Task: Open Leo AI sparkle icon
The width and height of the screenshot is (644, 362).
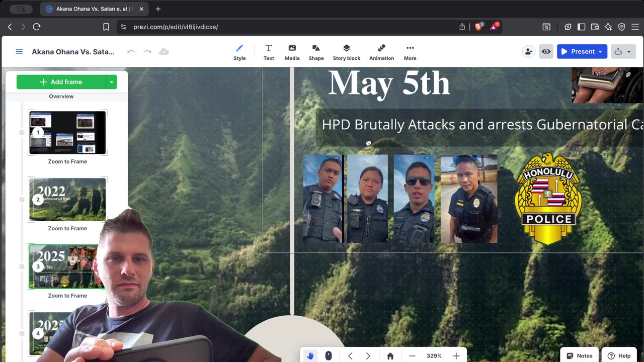Action: [x=608, y=27]
